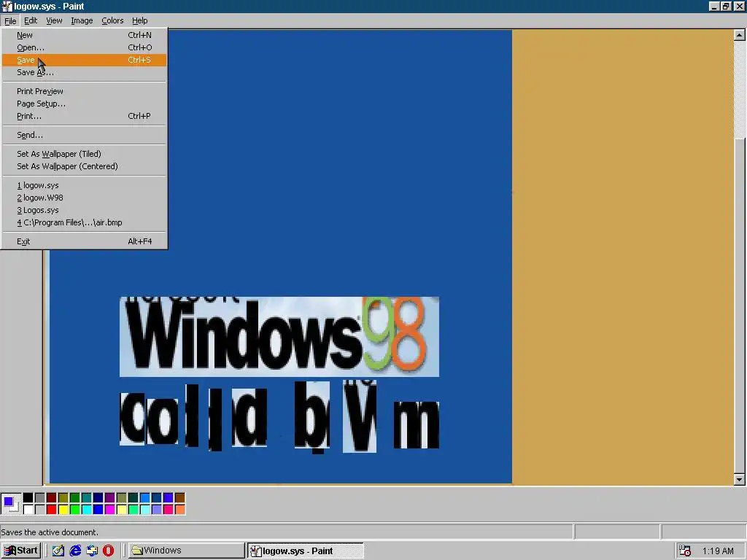Click the Show Desktop quick launch icon
747x560 pixels.
pos(58,551)
